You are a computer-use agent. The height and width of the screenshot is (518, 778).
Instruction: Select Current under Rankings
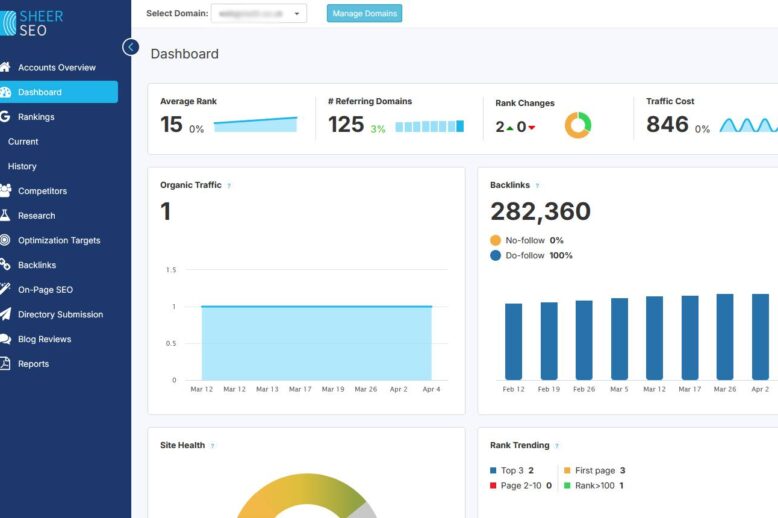[23, 142]
